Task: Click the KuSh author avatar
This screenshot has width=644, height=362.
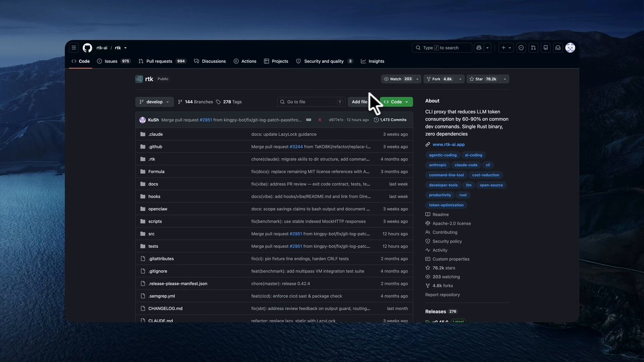Action: [142, 120]
